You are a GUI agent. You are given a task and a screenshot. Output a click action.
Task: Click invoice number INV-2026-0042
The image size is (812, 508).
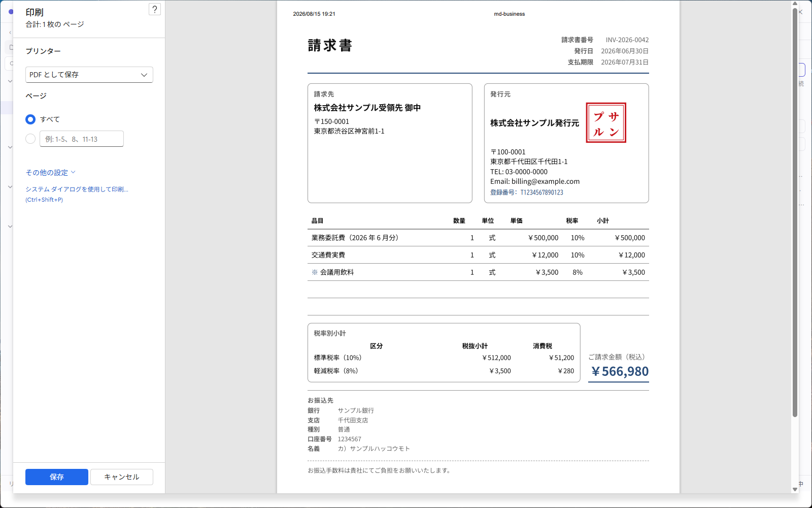pyautogui.click(x=627, y=40)
